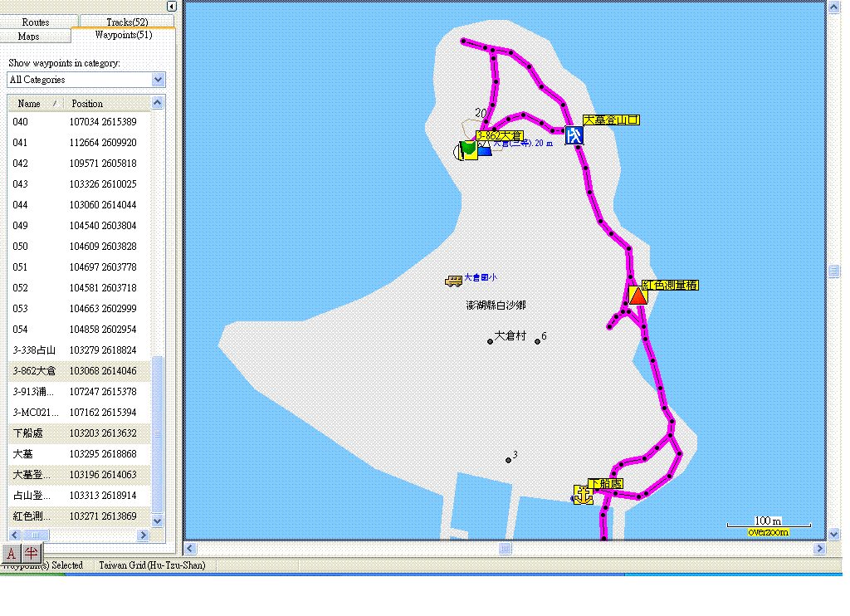Select waypoint 054 in the list

tap(79, 329)
